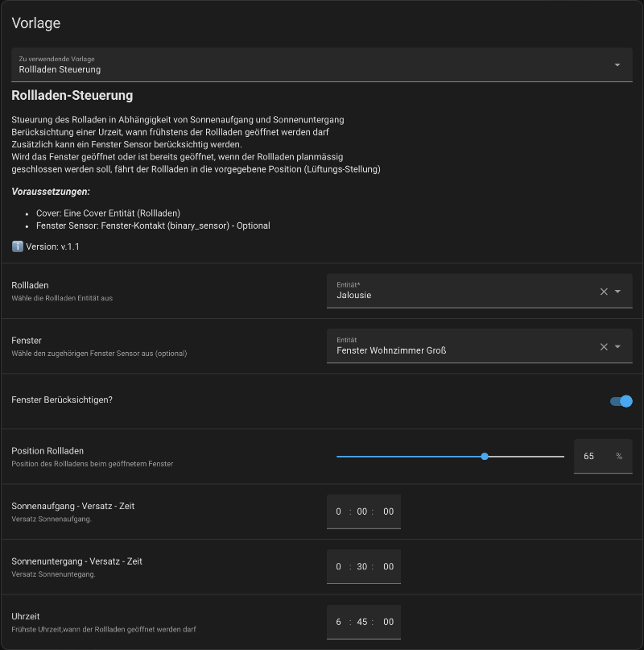Viewport: 644px width, 650px height.
Task: Click the Sonnenaufgang offset seconds field
Action: 388,512
